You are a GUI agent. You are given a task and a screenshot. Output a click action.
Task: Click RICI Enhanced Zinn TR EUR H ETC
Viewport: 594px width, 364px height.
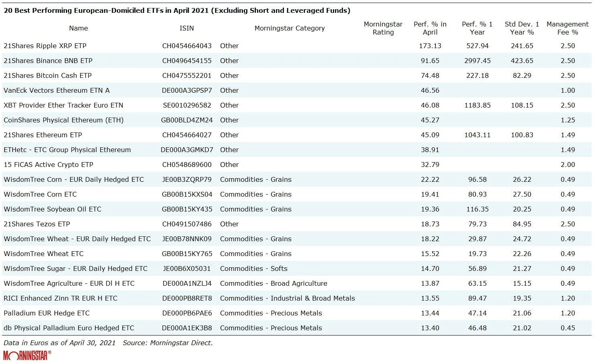click(x=60, y=298)
